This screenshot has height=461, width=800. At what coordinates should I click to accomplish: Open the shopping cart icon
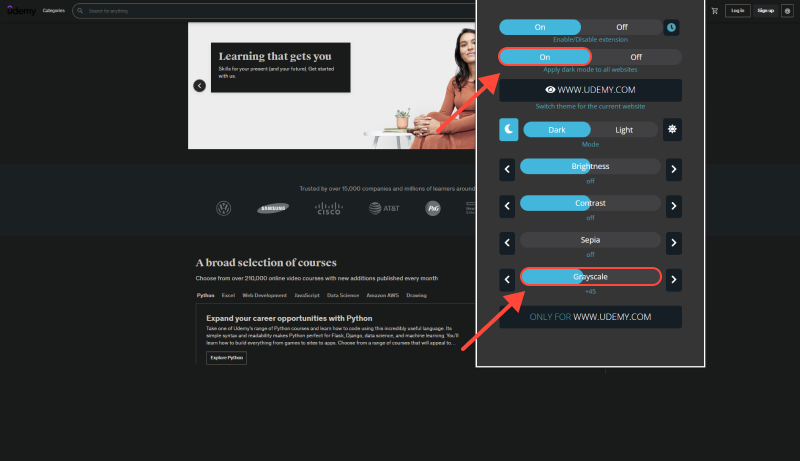(715, 11)
